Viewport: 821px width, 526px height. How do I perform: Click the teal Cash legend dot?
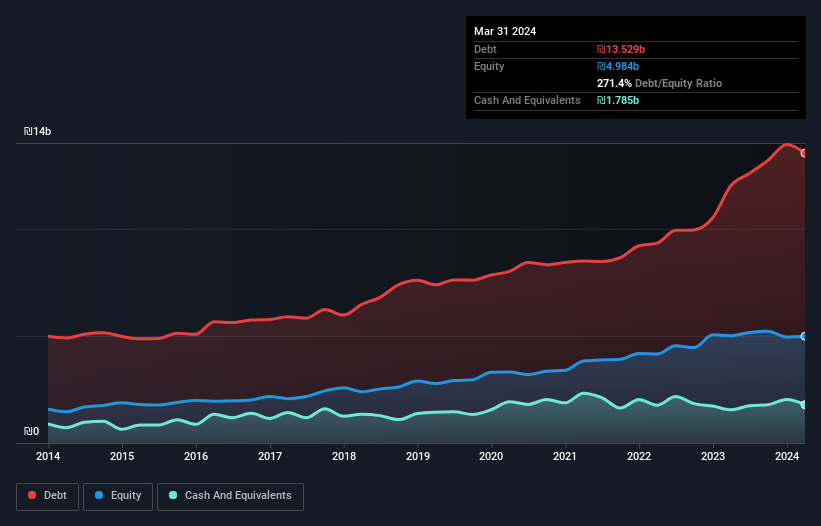pyautogui.click(x=173, y=495)
